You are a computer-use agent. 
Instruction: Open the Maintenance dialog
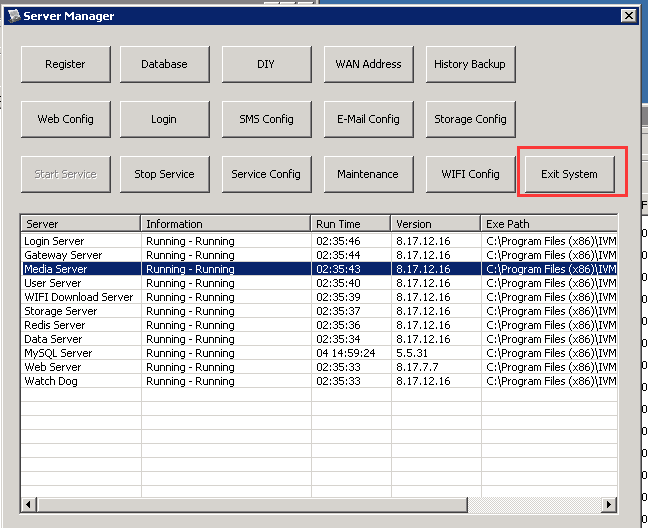[369, 174]
